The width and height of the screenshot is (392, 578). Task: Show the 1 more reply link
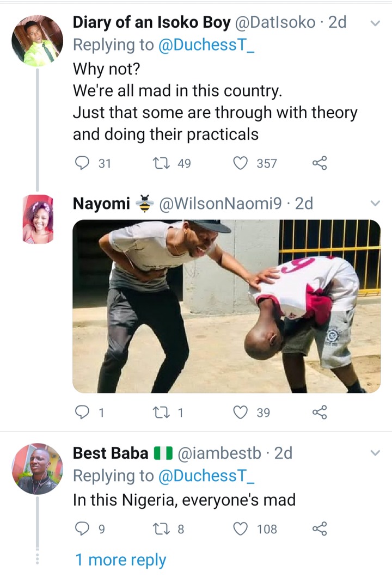coord(120,559)
